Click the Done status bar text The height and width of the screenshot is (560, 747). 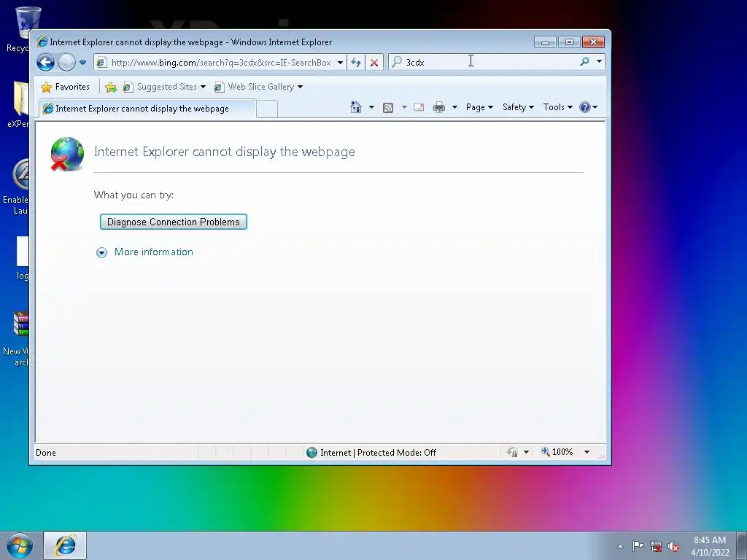coord(46,453)
